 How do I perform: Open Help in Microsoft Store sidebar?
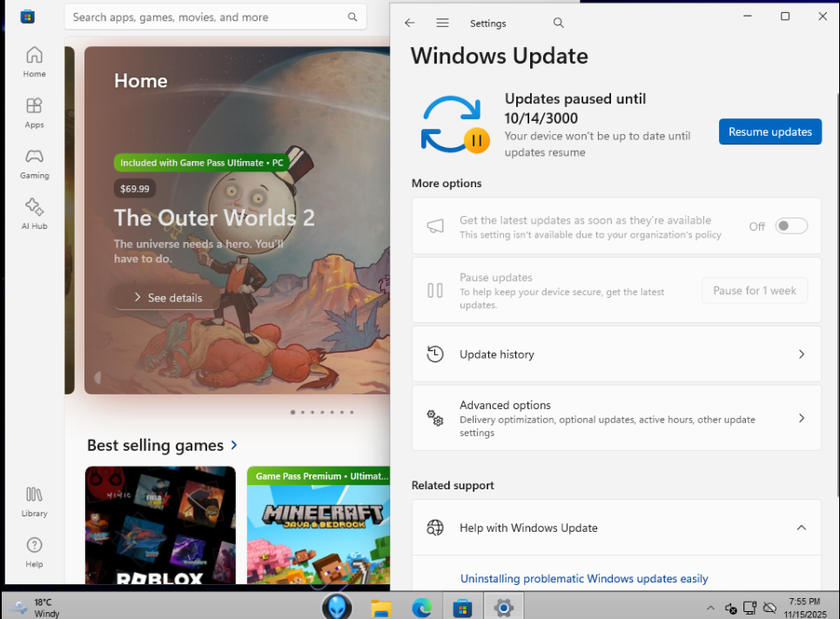click(34, 553)
